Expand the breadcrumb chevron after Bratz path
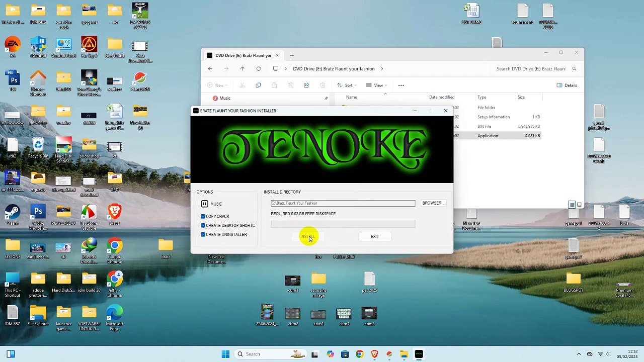644x362 pixels. point(382,69)
